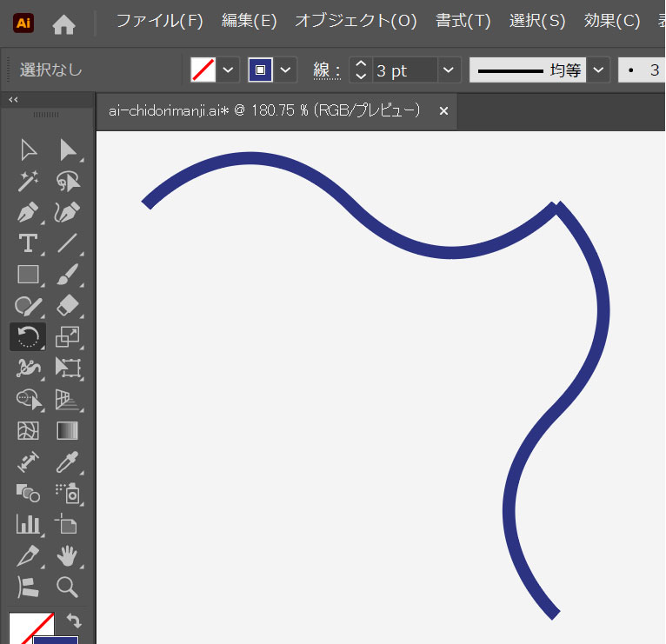Viewport: 666px width, 644px height.
Task: Select the Selection tool (black arrow outline)
Action: (28, 149)
